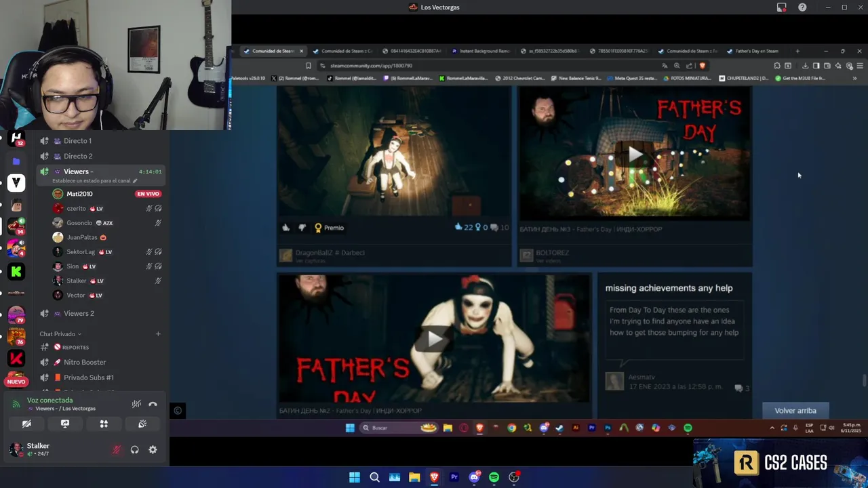Open server with 79 badge
The width and height of the screenshot is (868, 488).
click(16, 315)
